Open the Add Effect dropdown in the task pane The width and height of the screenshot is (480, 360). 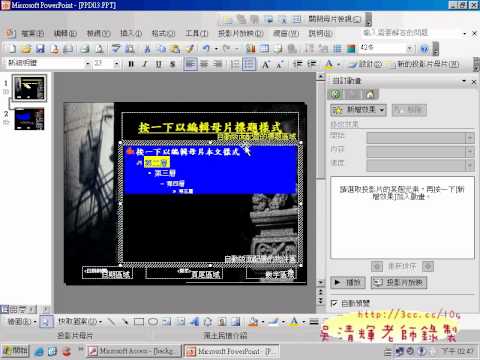pyautogui.click(x=358, y=110)
